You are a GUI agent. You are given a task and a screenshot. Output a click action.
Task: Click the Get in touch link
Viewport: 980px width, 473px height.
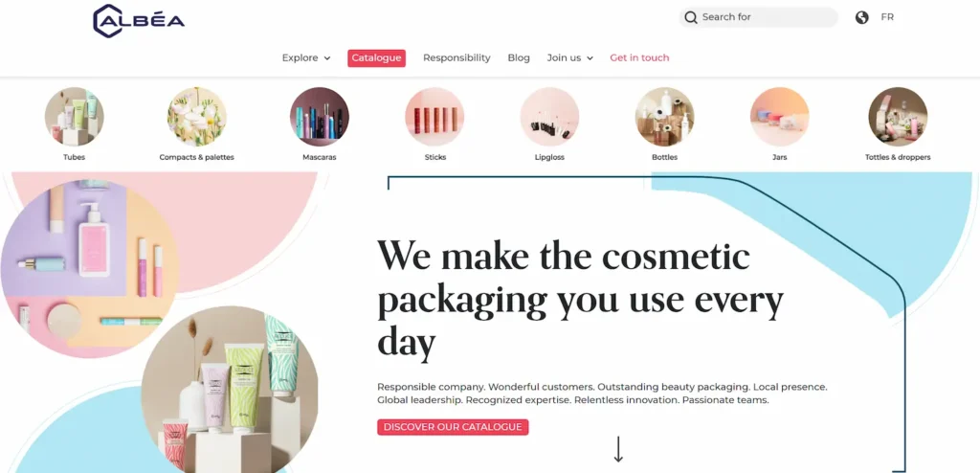pos(639,58)
